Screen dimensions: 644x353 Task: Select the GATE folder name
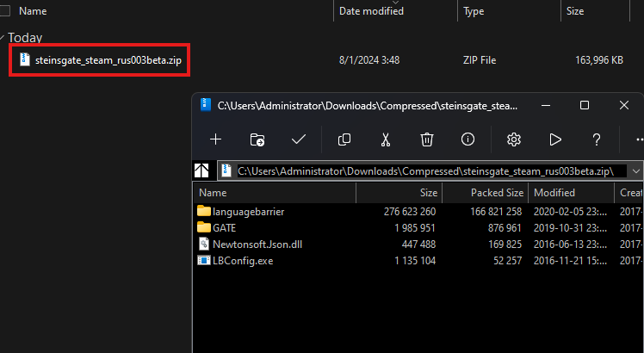tap(224, 227)
